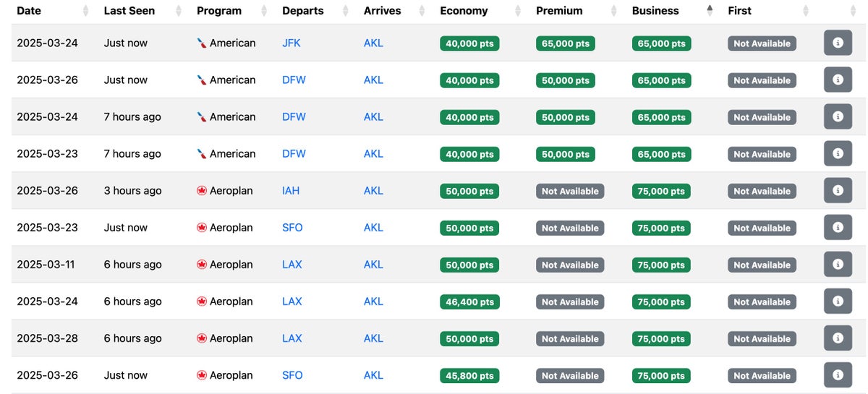Click 75,000 pts Business badge for IAH flight

tap(661, 191)
